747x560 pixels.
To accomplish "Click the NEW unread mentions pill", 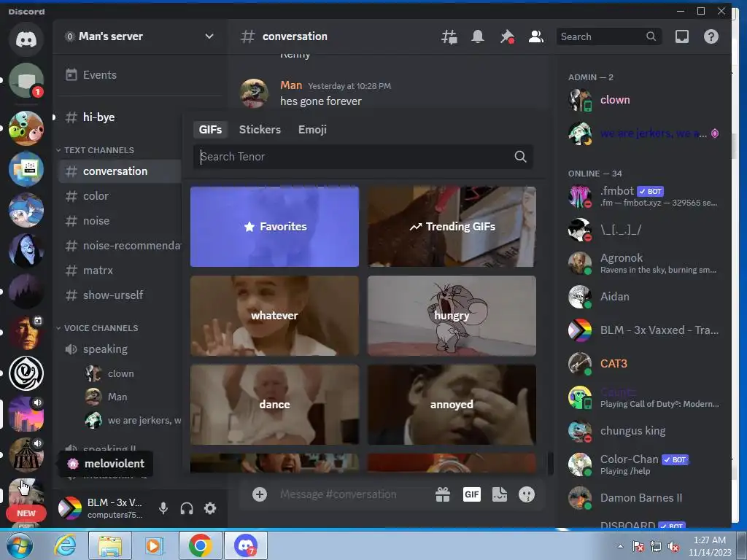I will coord(26,513).
